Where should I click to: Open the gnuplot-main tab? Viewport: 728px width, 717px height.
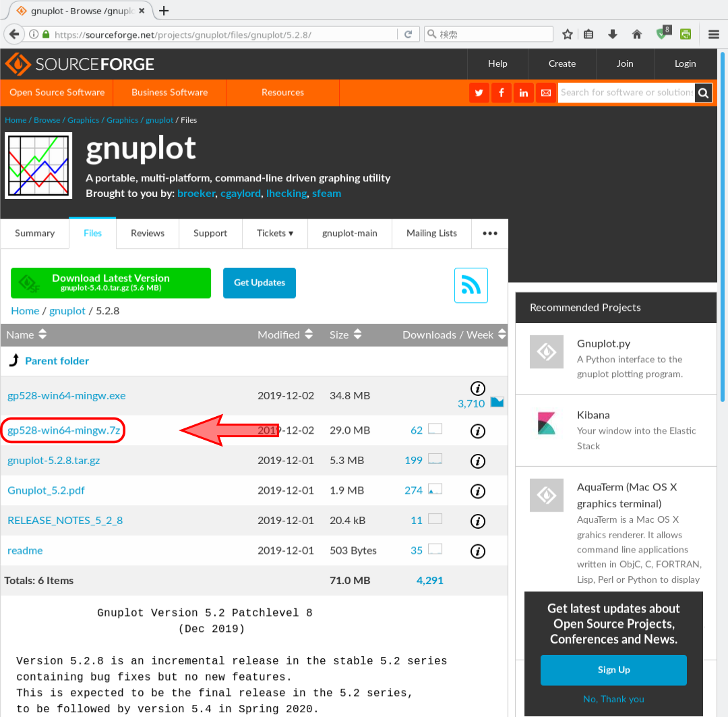[x=350, y=233]
